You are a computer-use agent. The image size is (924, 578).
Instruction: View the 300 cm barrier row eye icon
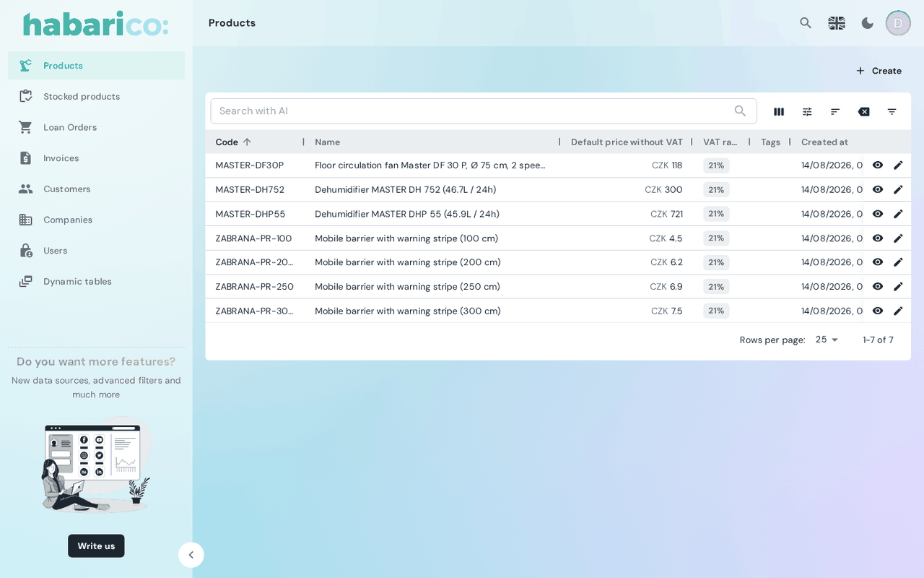coord(878,311)
